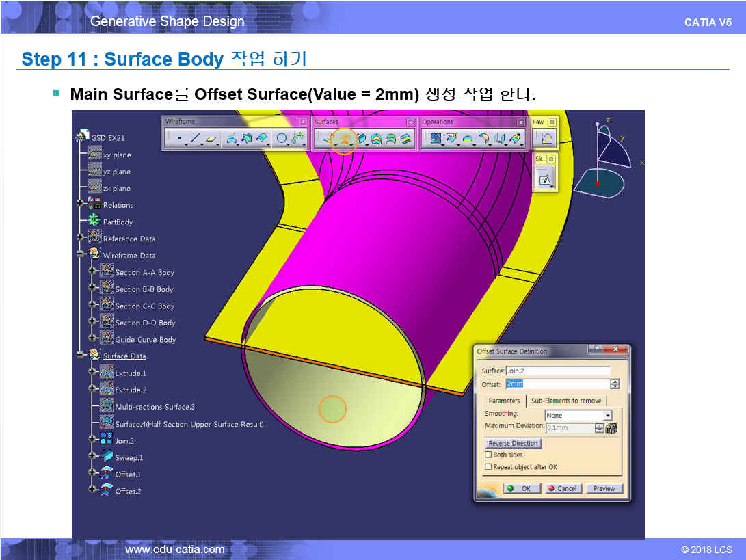Check Repeat object after OK

488,467
